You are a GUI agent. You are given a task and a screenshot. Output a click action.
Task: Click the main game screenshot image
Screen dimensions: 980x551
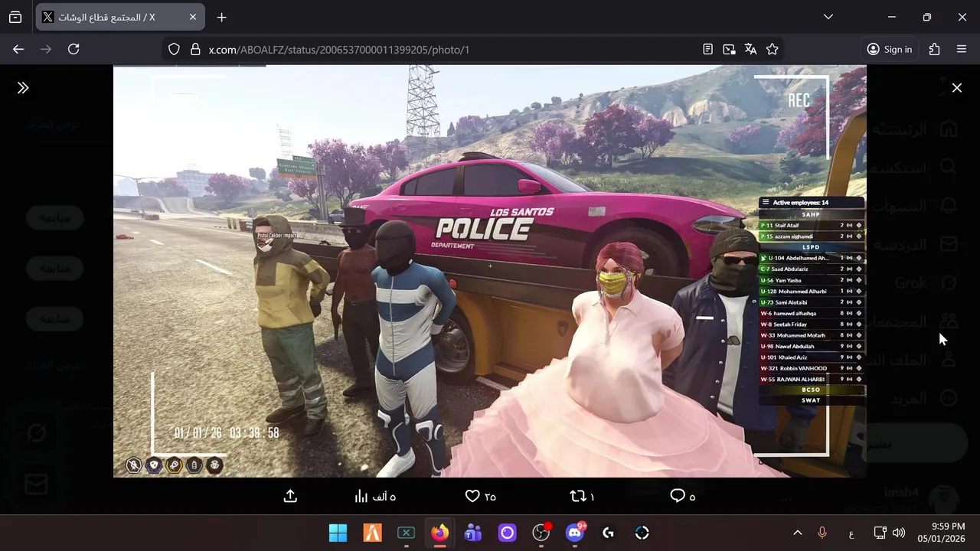[490, 271]
